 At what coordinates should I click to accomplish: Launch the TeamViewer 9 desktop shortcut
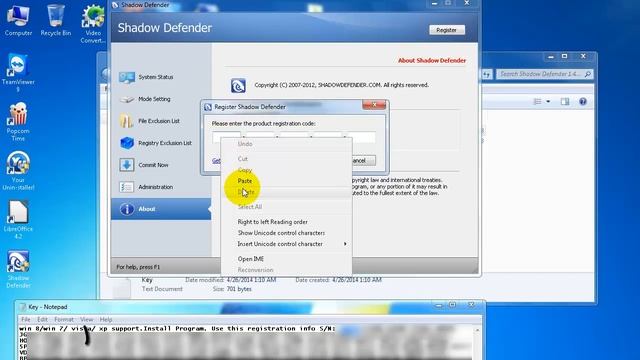pyautogui.click(x=18, y=73)
